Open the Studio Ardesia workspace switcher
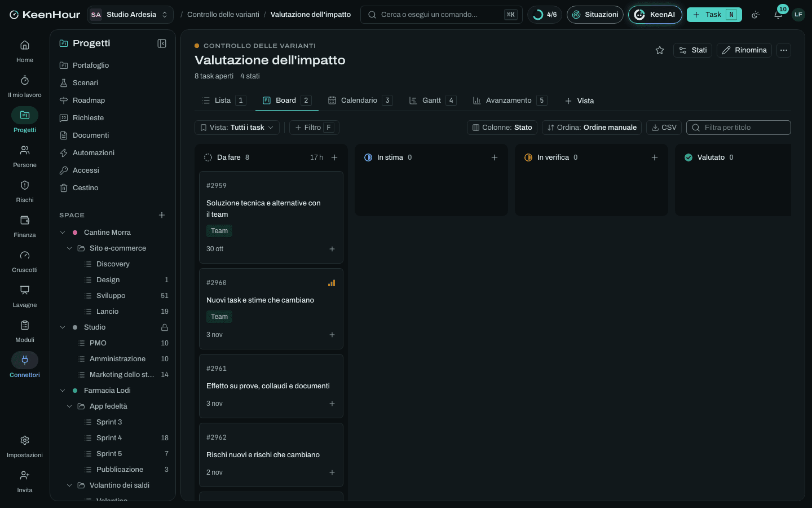This screenshot has height=508, width=812. pos(130,15)
